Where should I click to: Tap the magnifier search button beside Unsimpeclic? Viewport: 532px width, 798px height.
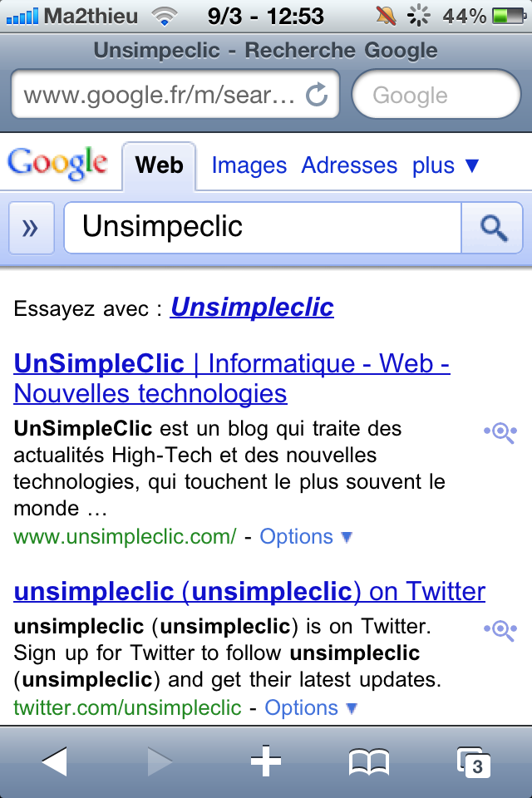pos(492,228)
